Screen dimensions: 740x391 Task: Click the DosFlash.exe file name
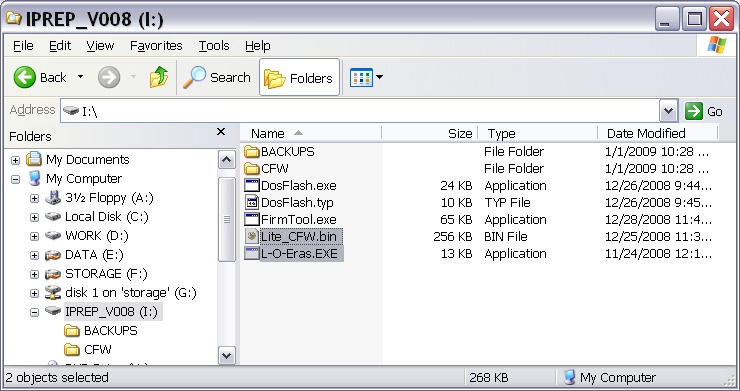click(299, 186)
